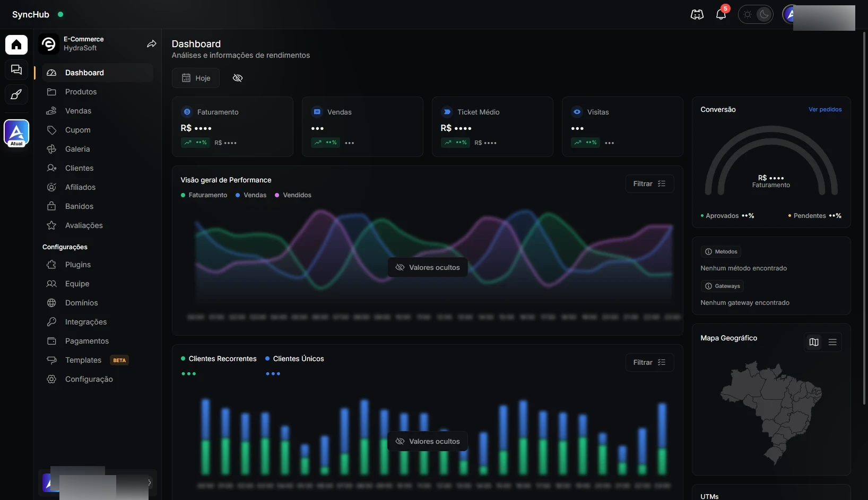Open the home icon in left rail
This screenshot has width=868, height=500.
tap(16, 45)
